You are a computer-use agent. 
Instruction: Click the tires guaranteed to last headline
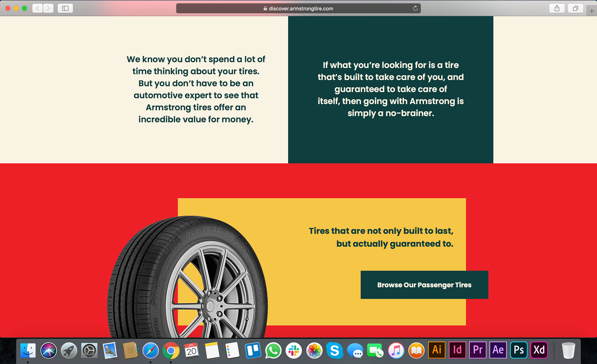pyautogui.click(x=381, y=237)
